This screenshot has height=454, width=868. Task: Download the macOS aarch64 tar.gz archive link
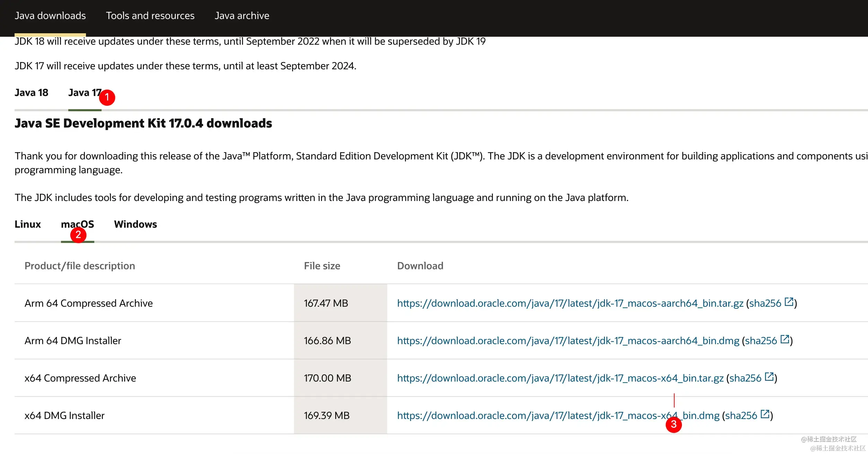[x=570, y=303]
